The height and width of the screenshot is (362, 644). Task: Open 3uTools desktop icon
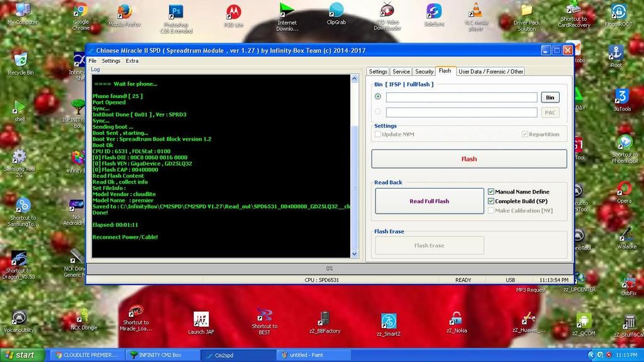pos(621,96)
